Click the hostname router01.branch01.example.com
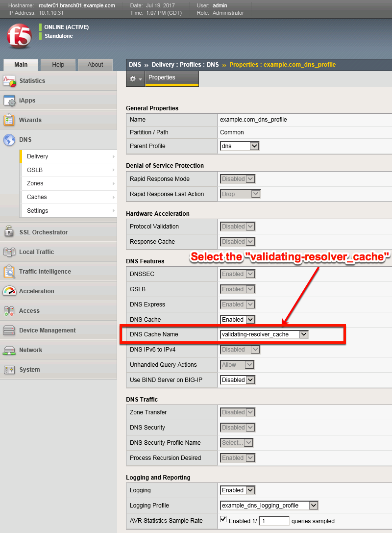 tap(77, 5)
